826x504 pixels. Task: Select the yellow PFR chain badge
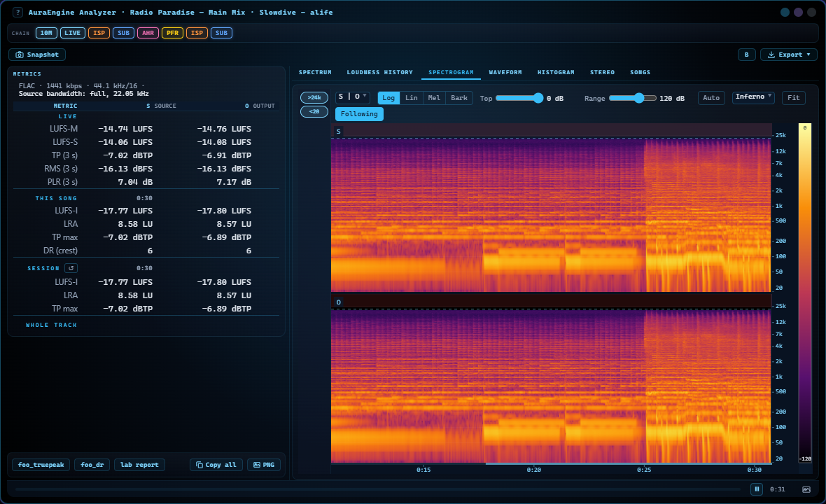coord(172,33)
